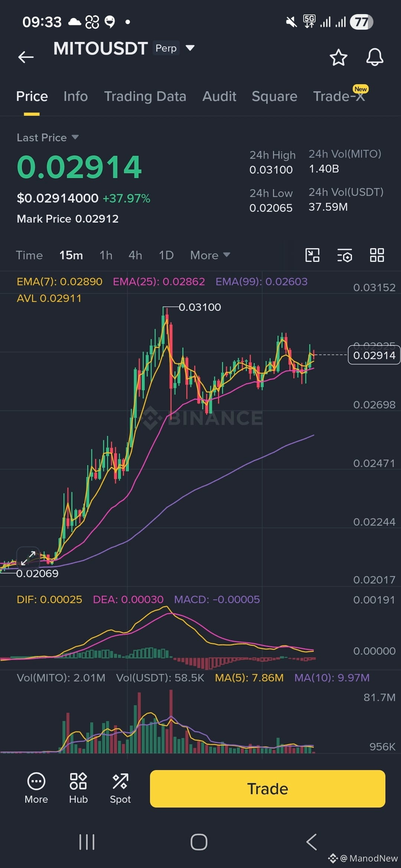Tap the EMA(99) indicator label
The image size is (401, 868).
pos(261,282)
